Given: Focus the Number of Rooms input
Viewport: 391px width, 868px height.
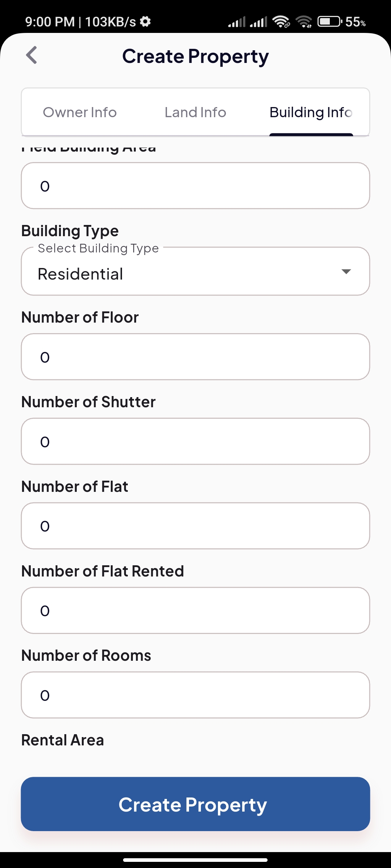Looking at the screenshot, I should click(x=195, y=695).
